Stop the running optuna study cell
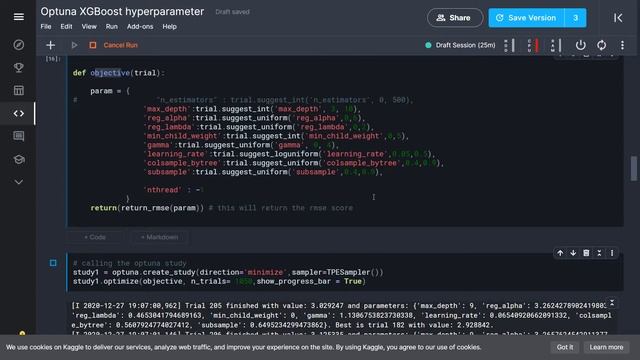The width and height of the screenshot is (640, 360). pos(53,263)
